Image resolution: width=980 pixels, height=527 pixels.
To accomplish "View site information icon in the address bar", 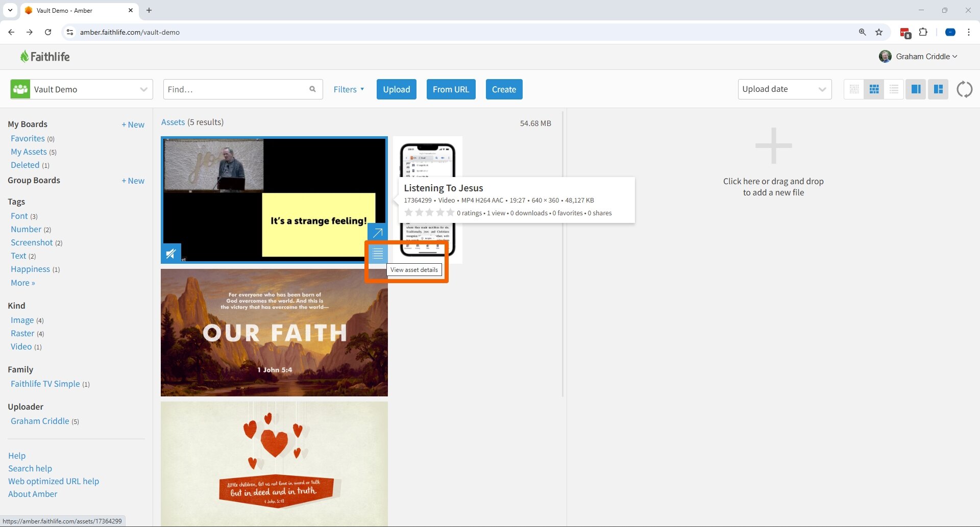I will 70,32.
